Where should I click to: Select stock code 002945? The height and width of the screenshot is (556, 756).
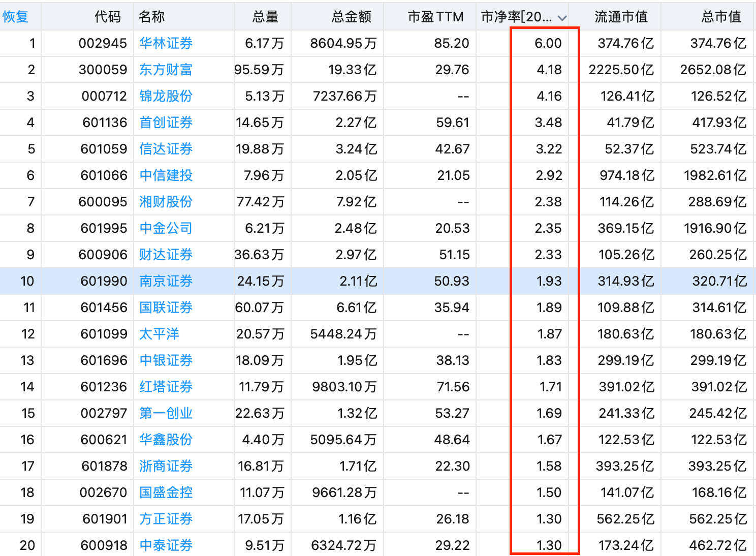coord(103,43)
